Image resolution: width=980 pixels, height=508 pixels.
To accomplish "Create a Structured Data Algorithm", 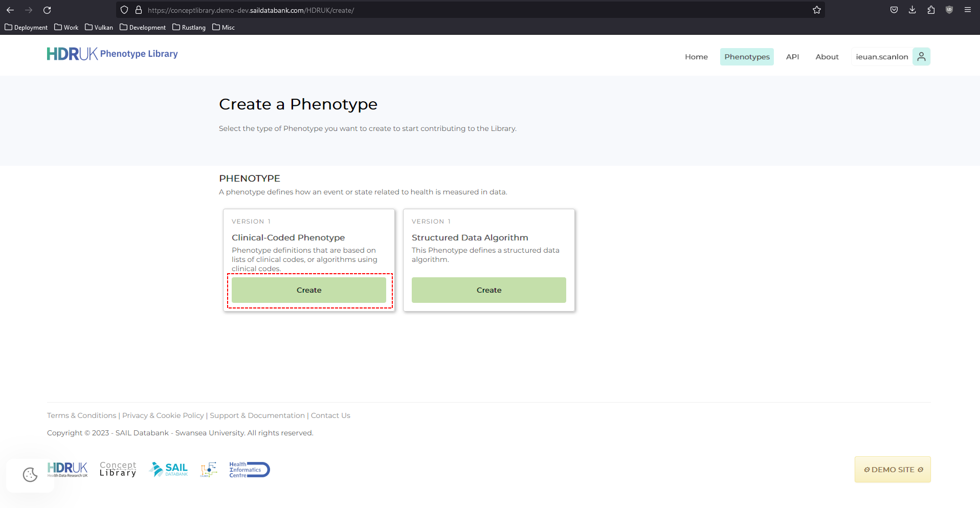I will (489, 290).
